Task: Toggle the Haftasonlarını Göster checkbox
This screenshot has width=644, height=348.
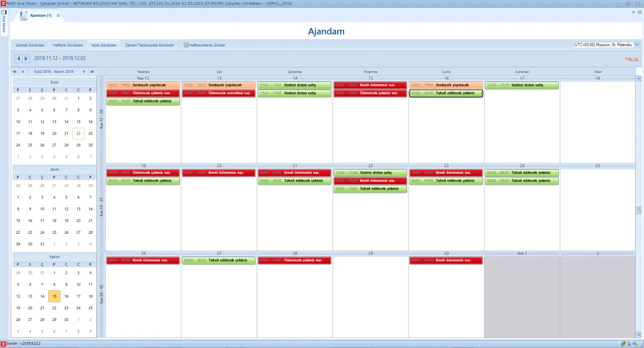Action: pyautogui.click(x=185, y=45)
